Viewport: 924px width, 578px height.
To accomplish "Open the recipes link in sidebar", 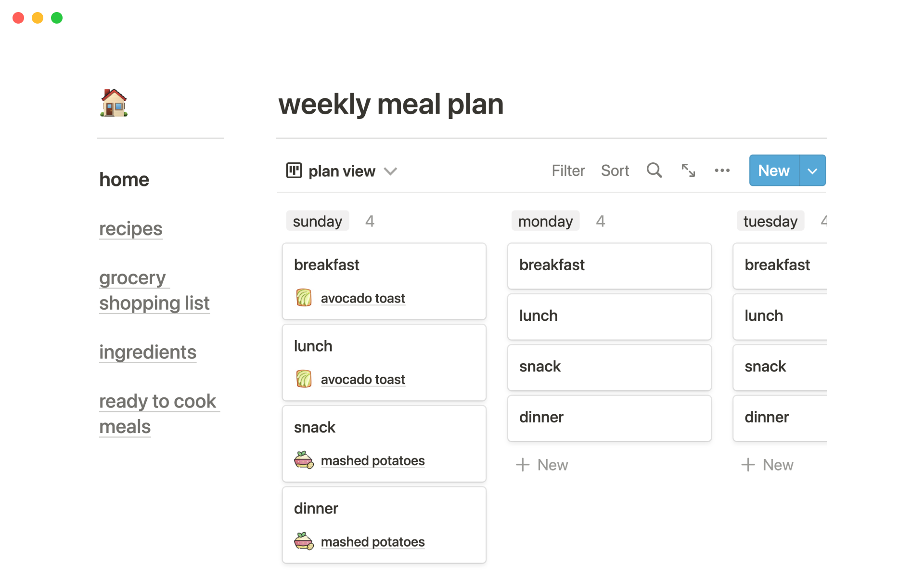I will (x=130, y=229).
